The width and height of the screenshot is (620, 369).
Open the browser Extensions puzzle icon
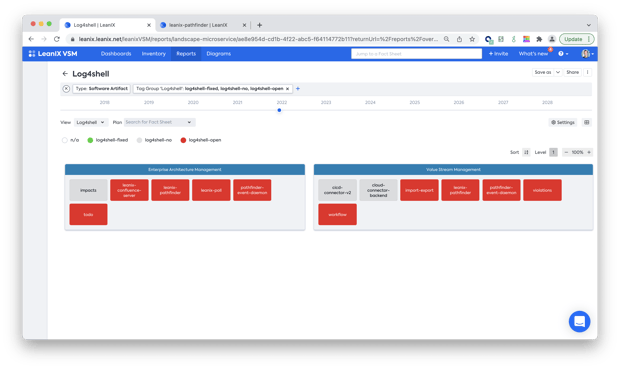pyautogui.click(x=539, y=39)
